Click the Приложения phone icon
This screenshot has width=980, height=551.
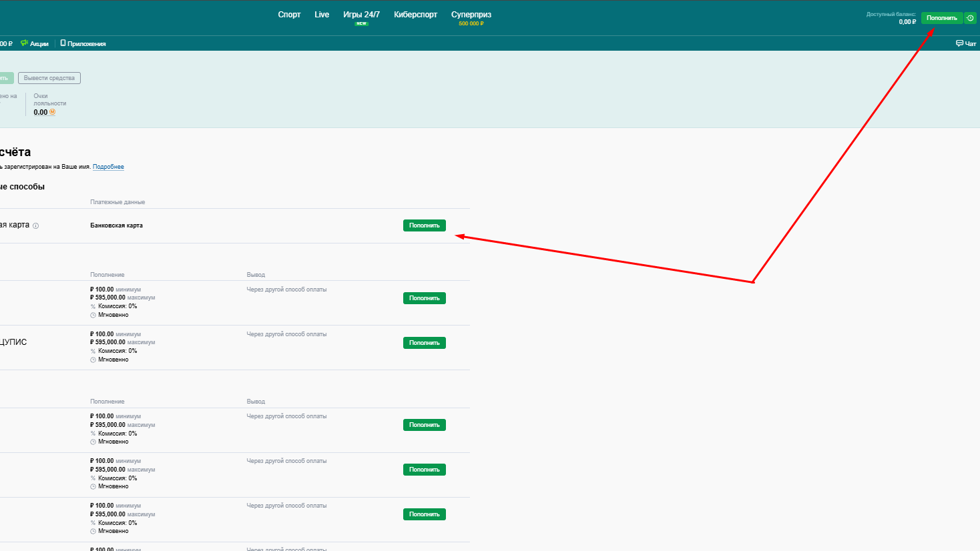63,43
